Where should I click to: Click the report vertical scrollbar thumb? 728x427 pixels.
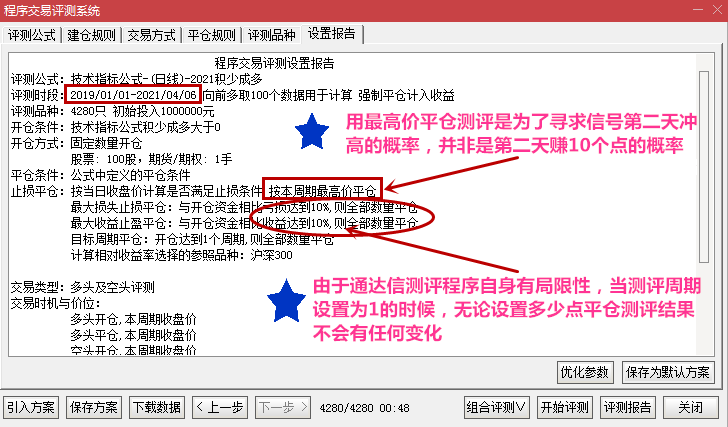tap(704, 167)
